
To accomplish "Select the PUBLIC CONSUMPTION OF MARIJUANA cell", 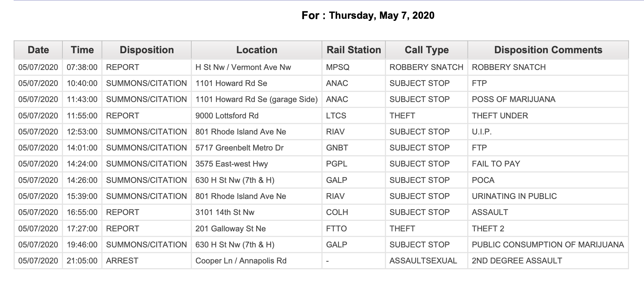I will coord(548,245).
